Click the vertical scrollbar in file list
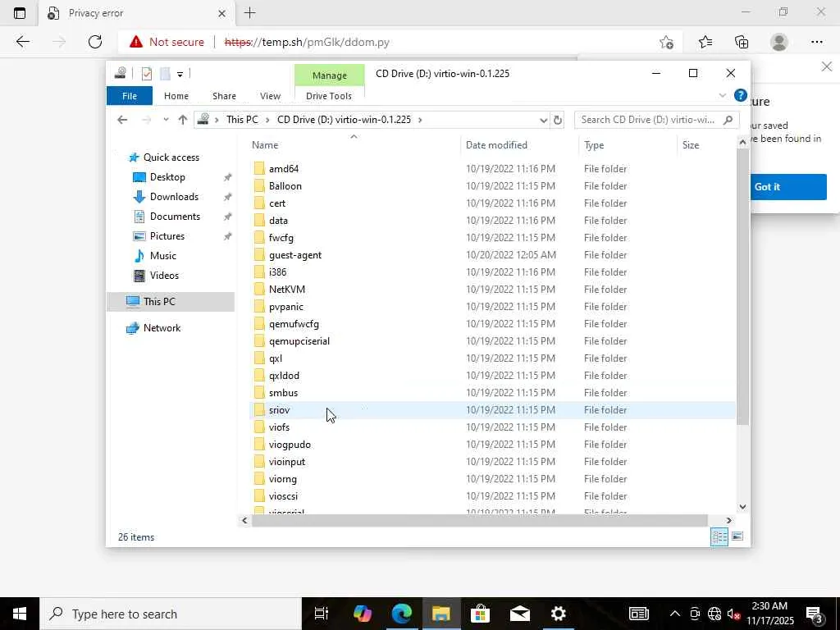Viewport: 840px width, 630px height. (x=742, y=286)
